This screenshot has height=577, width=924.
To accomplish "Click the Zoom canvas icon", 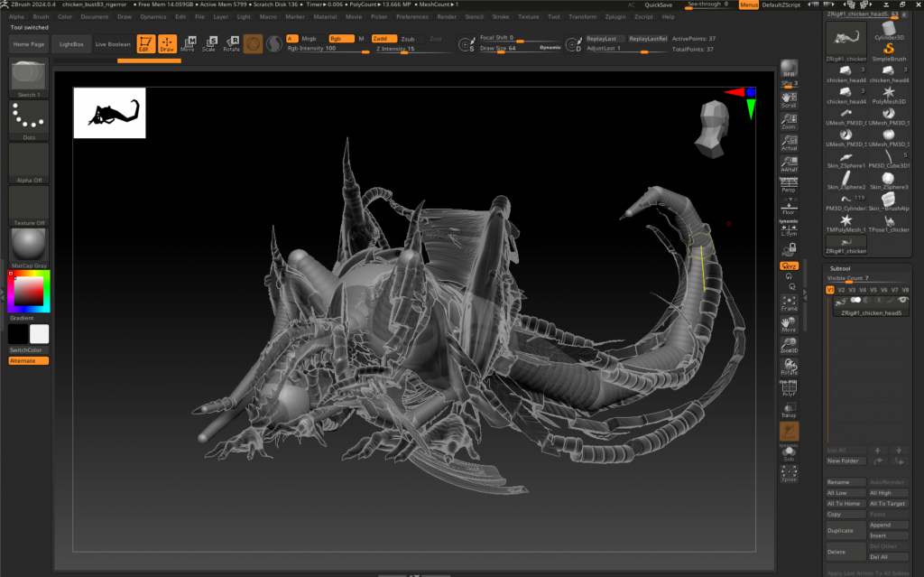I will (789, 122).
